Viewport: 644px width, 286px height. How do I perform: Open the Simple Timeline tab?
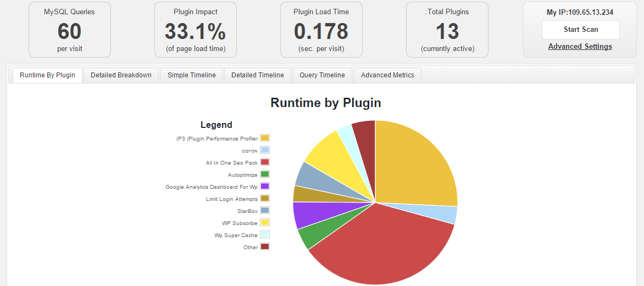tap(191, 75)
